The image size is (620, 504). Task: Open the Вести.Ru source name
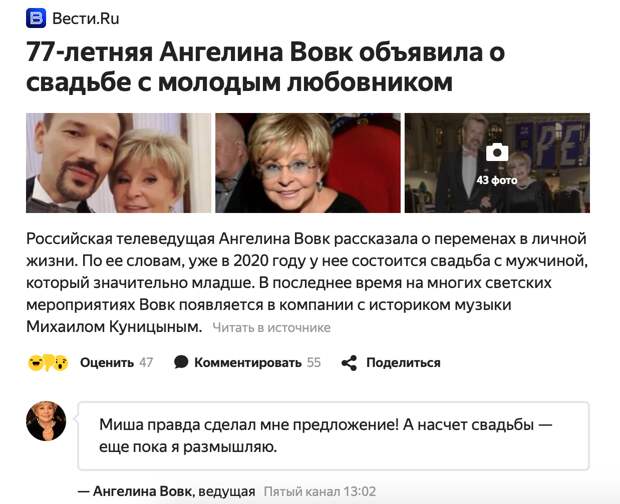pos(86,19)
